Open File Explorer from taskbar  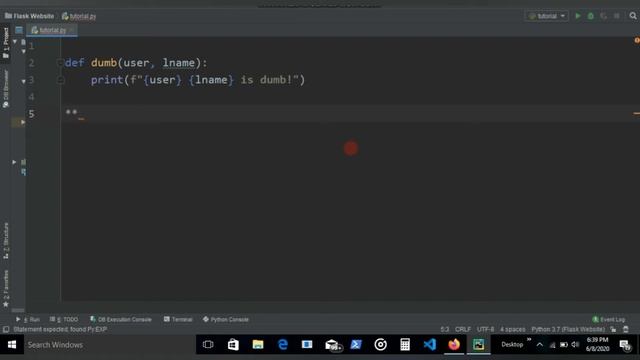(x=258, y=345)
